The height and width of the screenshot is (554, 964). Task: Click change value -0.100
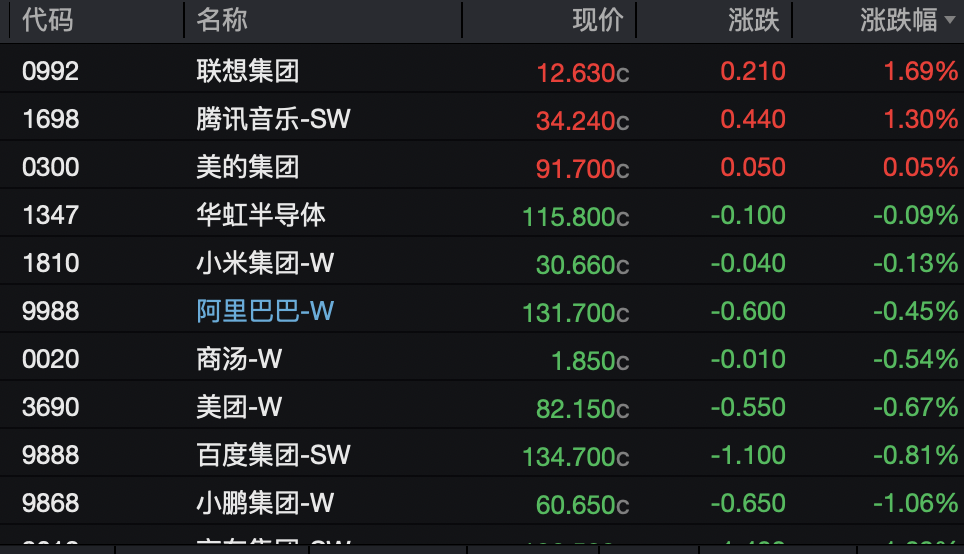(x=748, y=215)
